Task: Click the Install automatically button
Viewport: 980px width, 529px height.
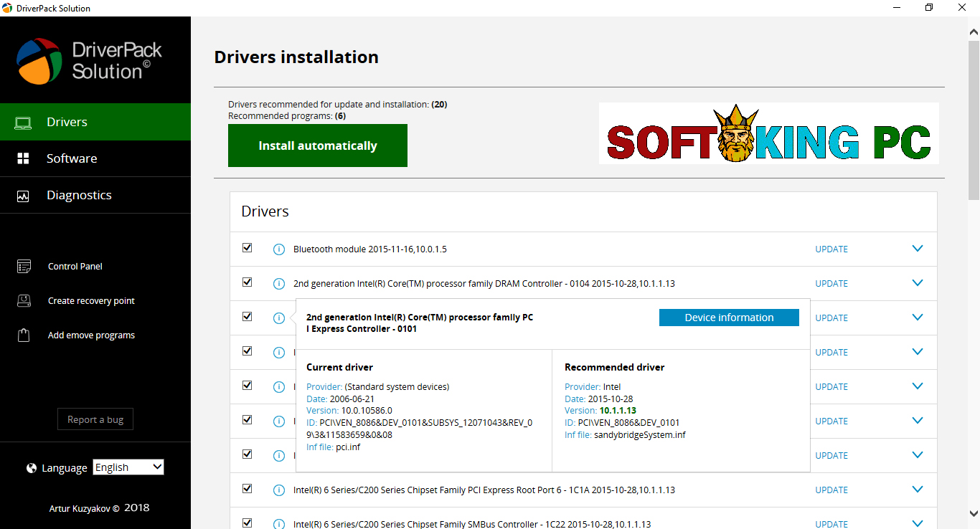Action: pos(318,146)
